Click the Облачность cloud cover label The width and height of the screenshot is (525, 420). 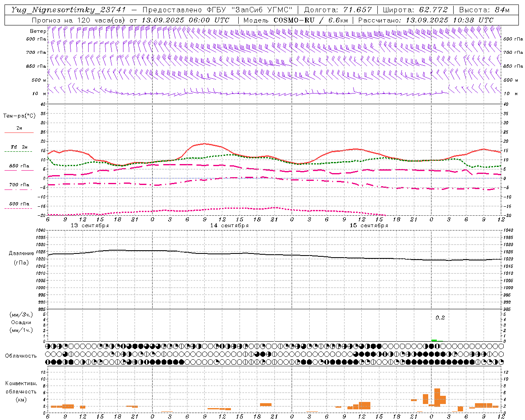pyautogui.click(x=21, y=356)
